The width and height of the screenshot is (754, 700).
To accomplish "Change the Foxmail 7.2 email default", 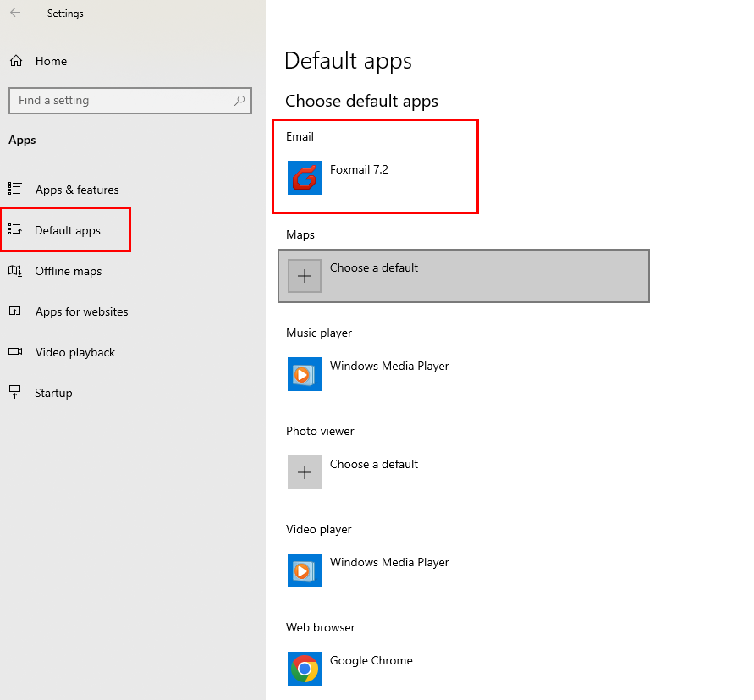I will (359, 170).
